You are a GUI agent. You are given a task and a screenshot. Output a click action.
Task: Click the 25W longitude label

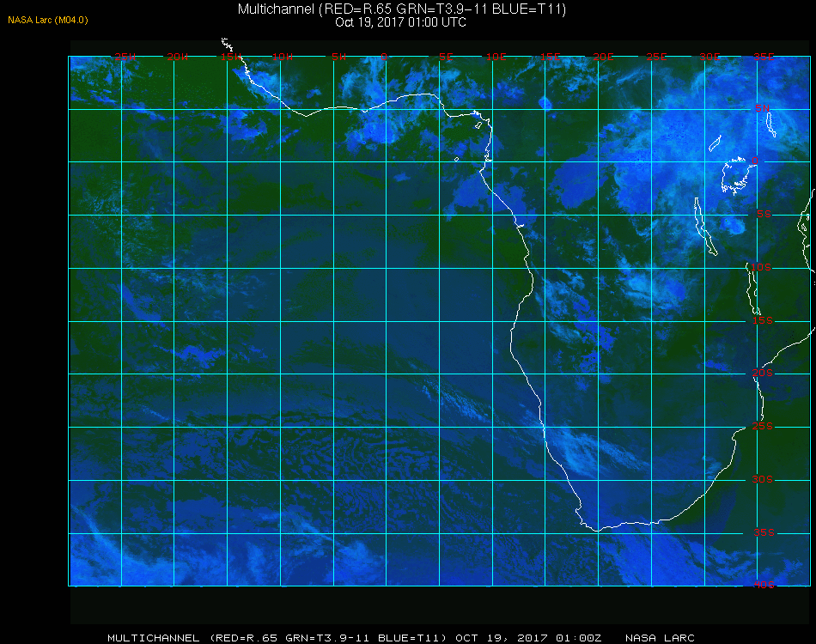125,57
